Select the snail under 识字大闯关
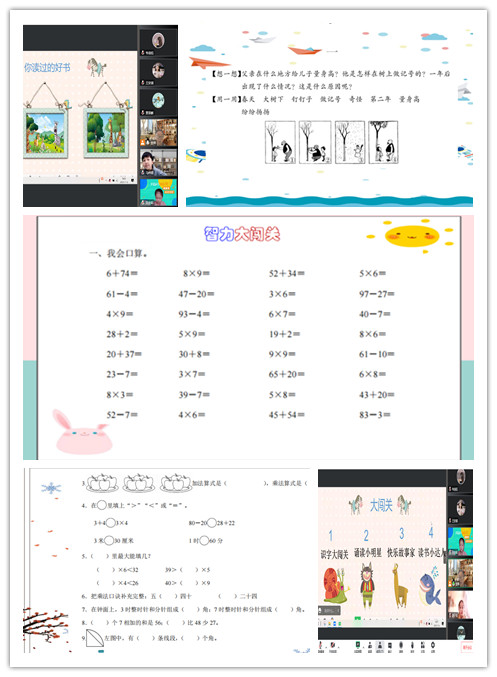This screenshot has height=677, width=497. pos(336,586)
